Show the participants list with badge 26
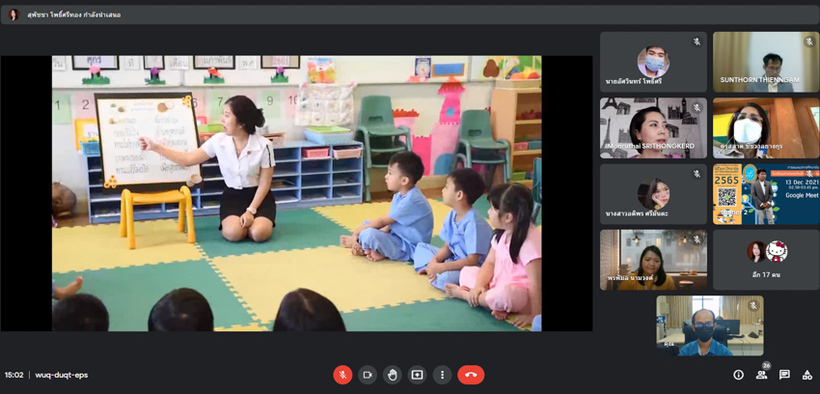 pyautogui.click(x=761, y=374)
